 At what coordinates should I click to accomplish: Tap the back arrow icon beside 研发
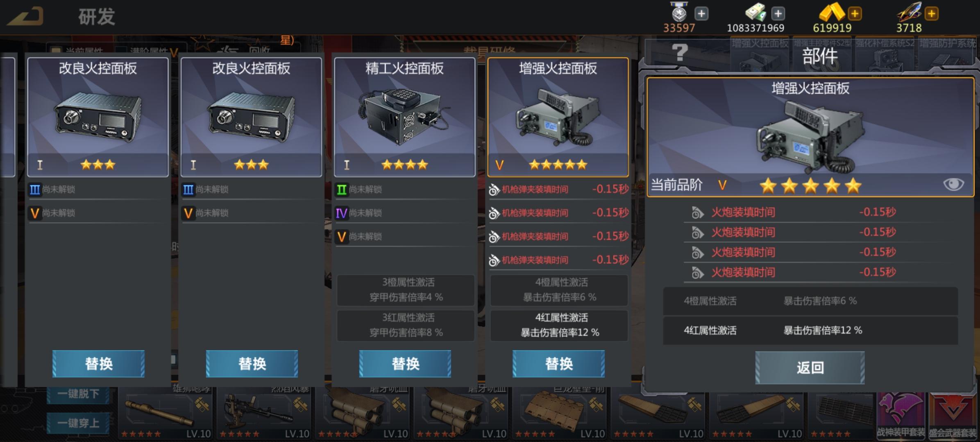click(25, 16)
